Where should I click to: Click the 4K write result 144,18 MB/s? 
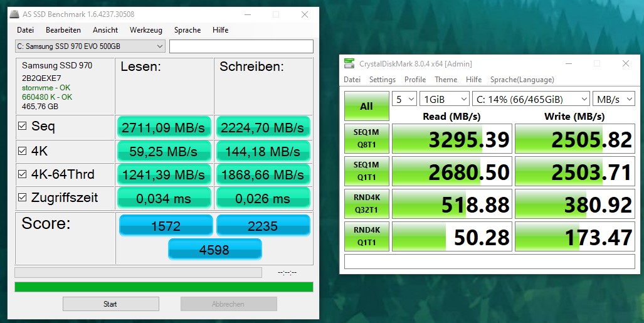[263, 151]
